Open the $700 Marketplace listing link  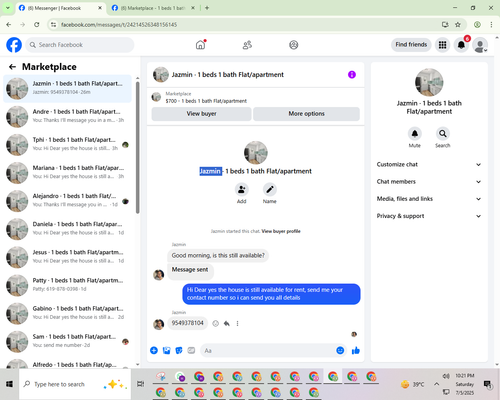tap(206, 101)
